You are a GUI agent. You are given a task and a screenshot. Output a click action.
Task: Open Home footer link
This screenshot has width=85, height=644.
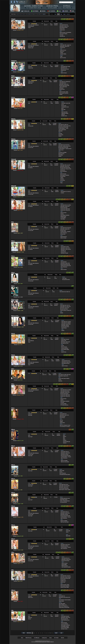[22, 638]
